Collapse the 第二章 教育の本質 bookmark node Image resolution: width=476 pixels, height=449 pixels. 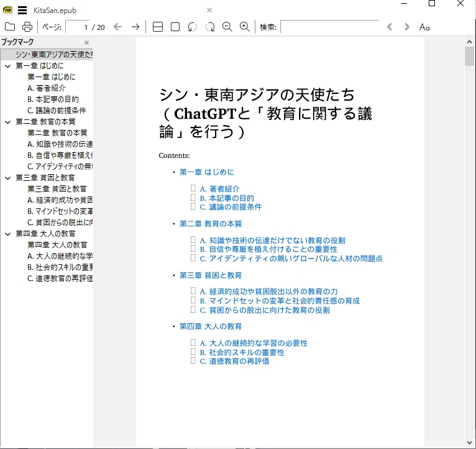8,122
